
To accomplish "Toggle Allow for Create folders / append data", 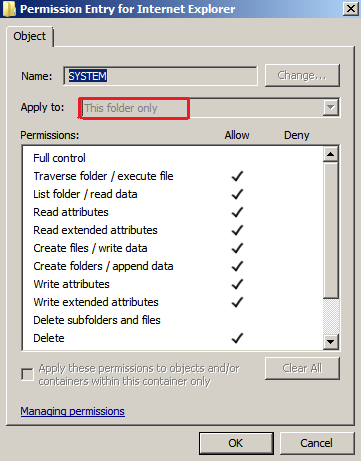I will coord(237,266).
